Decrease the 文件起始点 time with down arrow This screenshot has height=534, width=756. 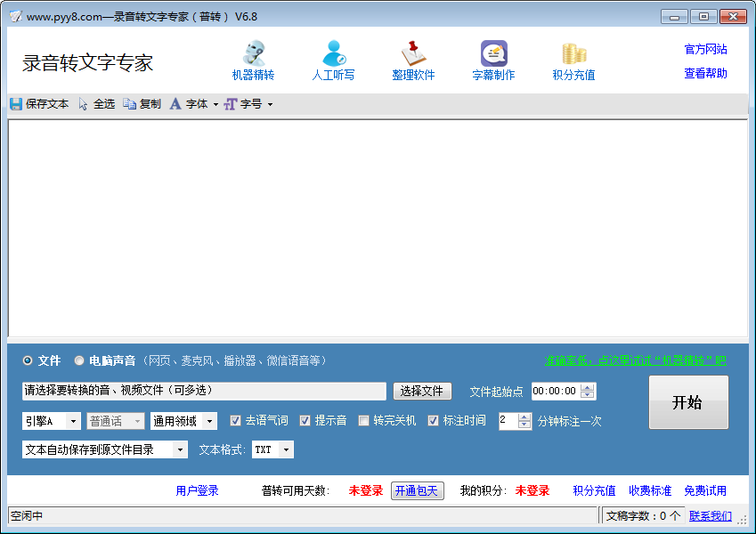[x=587, y=395]
